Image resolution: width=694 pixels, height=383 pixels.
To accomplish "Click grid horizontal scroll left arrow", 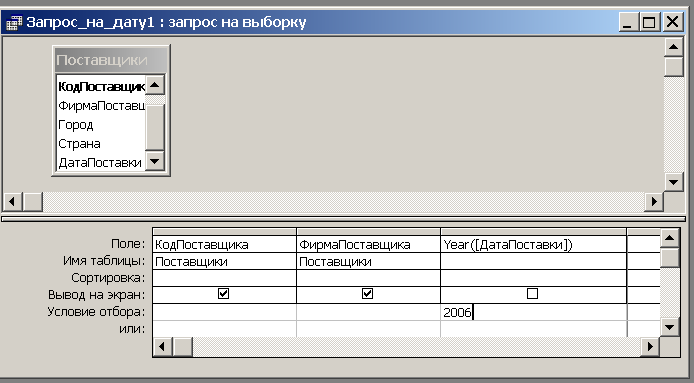I will coord(162,346).
